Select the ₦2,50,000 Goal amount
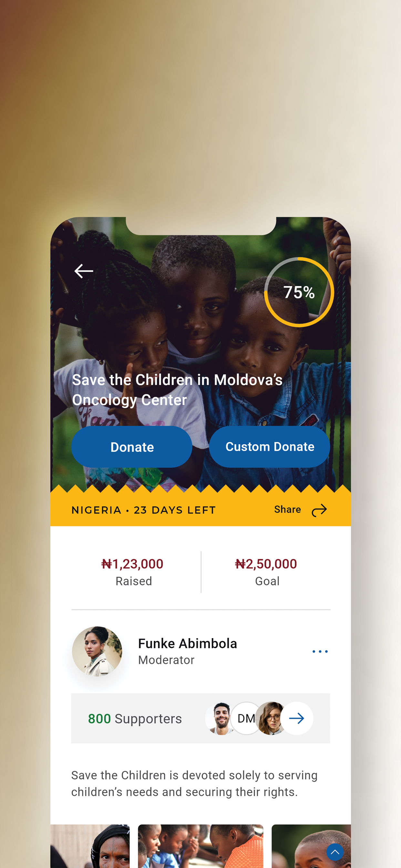The image size is (401, 868). click(266, 564)
